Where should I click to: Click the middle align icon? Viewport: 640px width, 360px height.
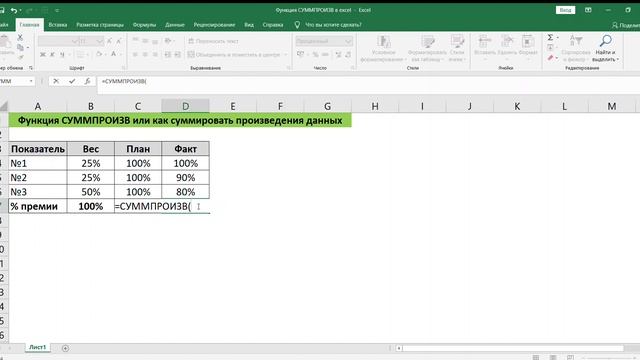[x=145, y=41]
